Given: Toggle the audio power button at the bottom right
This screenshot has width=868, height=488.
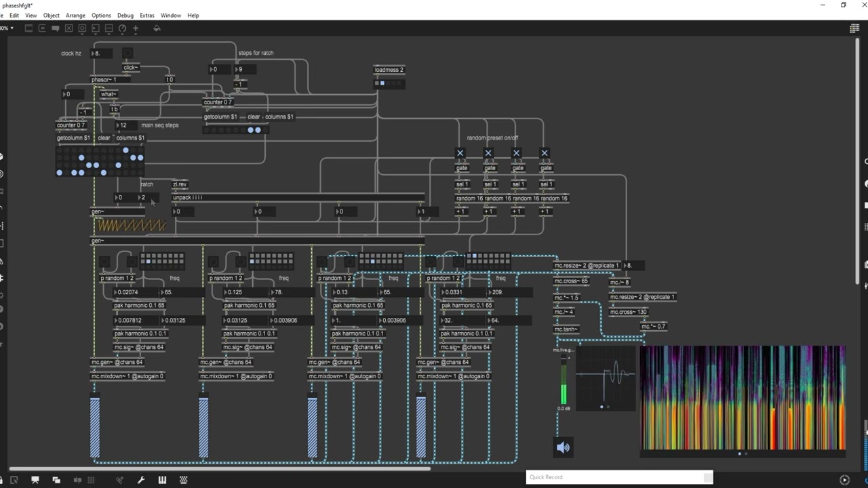Looking at the screenshot, I should pos(844,480).
